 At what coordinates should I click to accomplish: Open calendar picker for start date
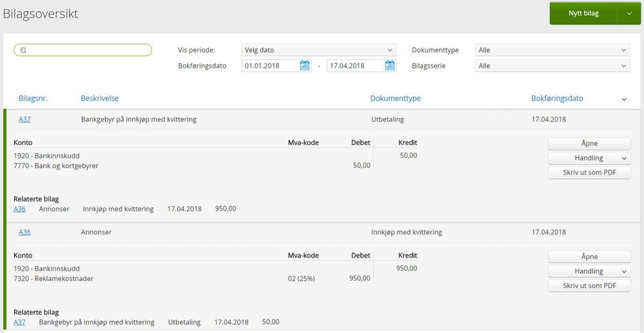(305, 66)
